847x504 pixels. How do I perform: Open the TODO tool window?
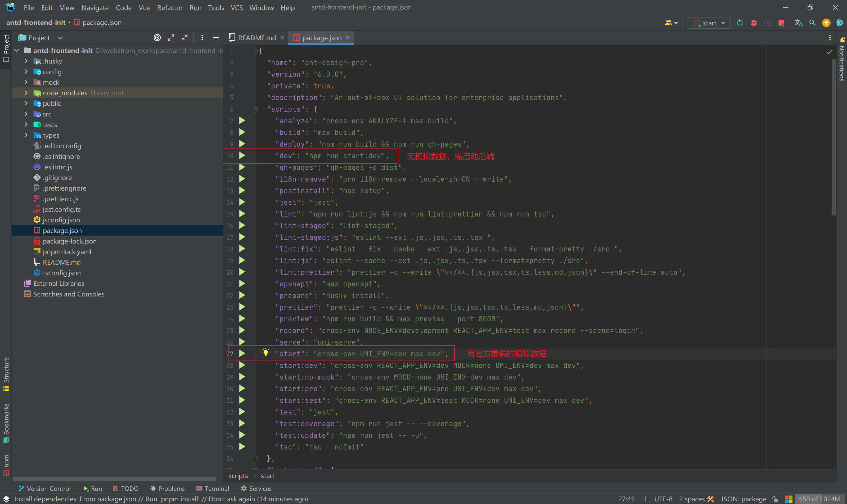tap(126, 488)
